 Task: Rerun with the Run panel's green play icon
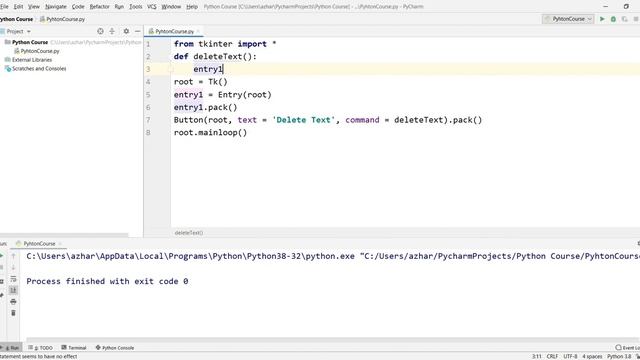pos(2,256)
